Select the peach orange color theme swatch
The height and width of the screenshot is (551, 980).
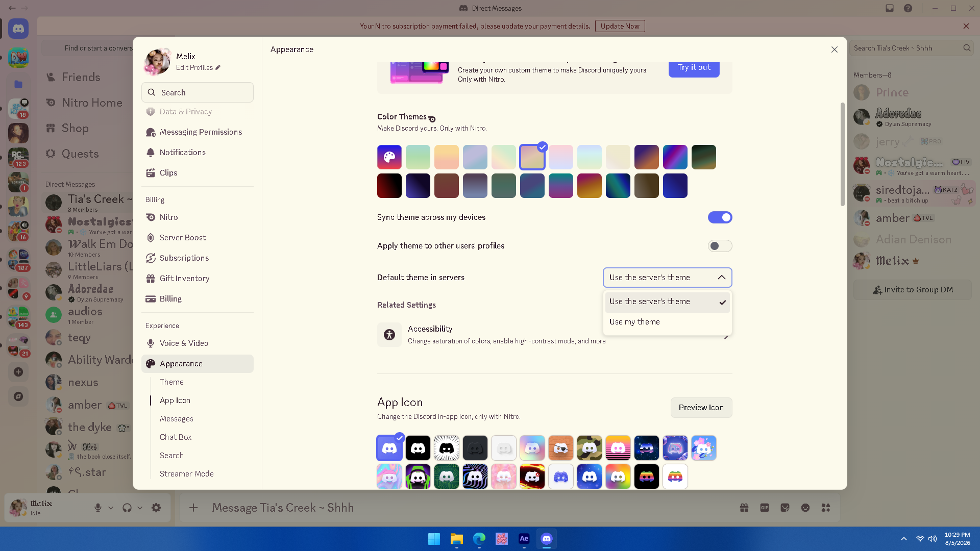coord(447,157)
